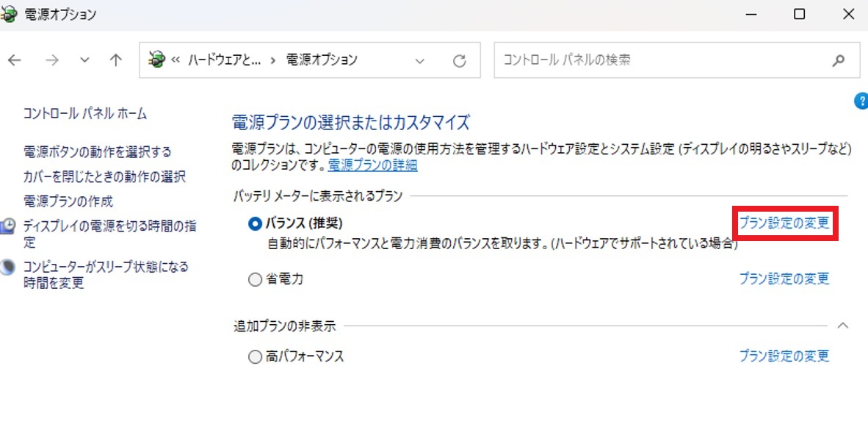Screen dimensions: 868x427
Task: Expand the address bar history dropdown
Action: pos(420,60)
